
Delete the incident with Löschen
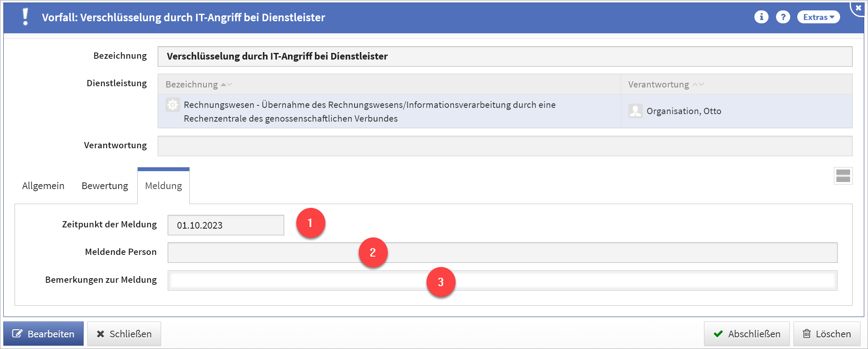coord(826,334)
